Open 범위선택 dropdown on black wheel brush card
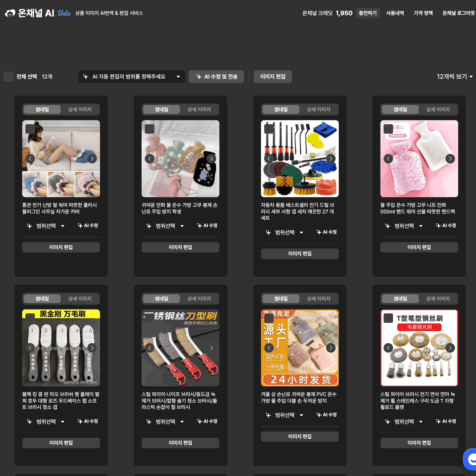The height and width of the screenshot is (476, 476). (x=46, y=422)
